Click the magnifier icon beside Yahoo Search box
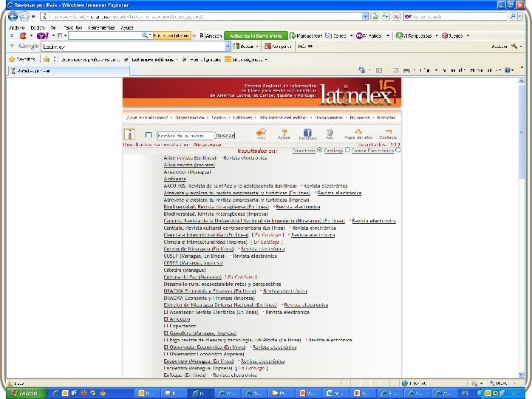The image size is (532, 399). coord(513,16)
